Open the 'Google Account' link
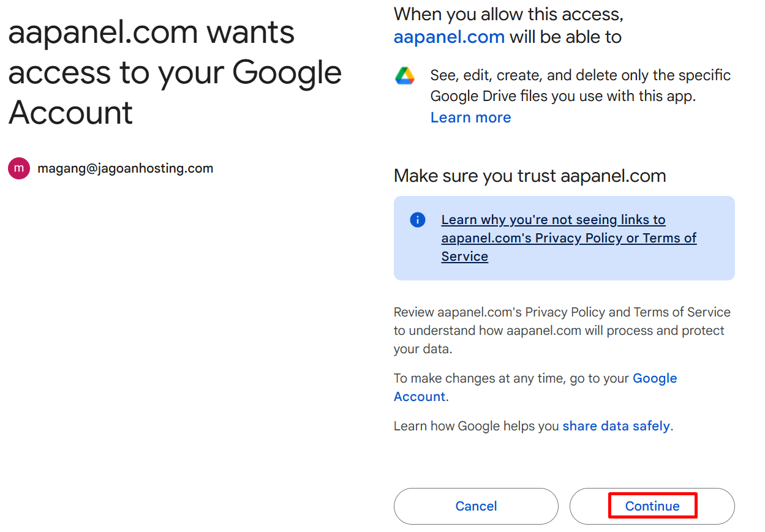The height and width of the screenshot is (532, 765). pyautogui.click(x=535, y=388)
